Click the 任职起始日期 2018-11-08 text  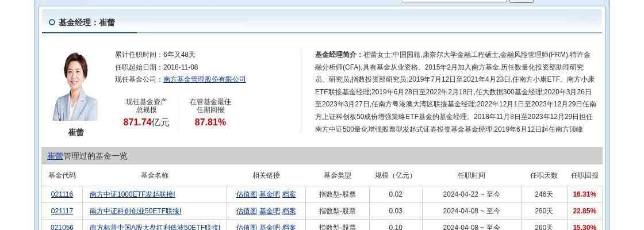coord(156,67)
